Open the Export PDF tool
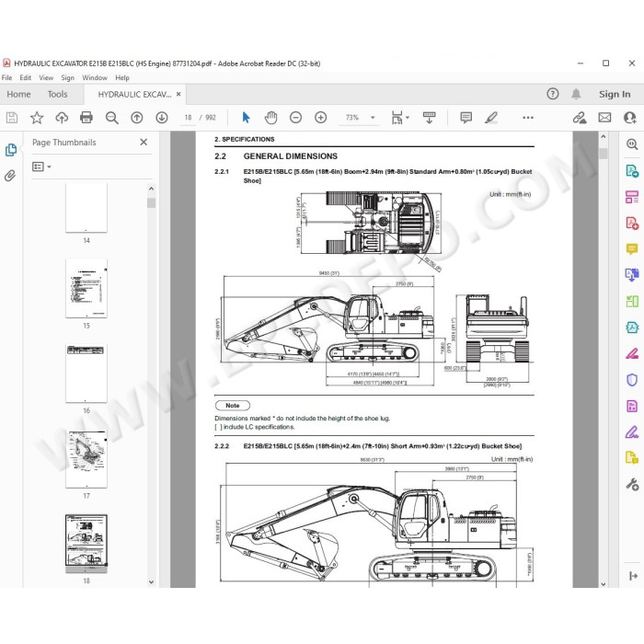Viewport: 644px width, 644px height. [632, 170]
